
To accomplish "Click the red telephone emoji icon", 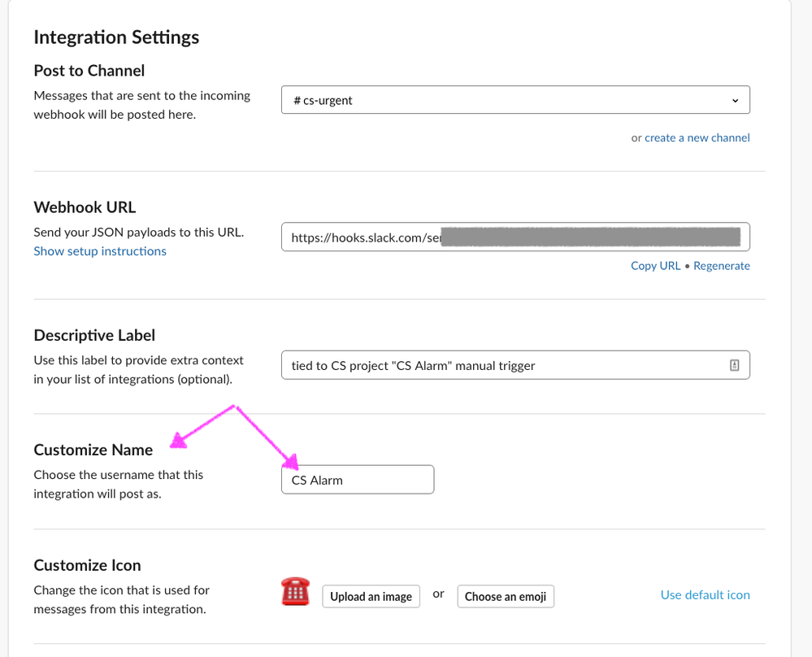I will click(x=294, y=593).
